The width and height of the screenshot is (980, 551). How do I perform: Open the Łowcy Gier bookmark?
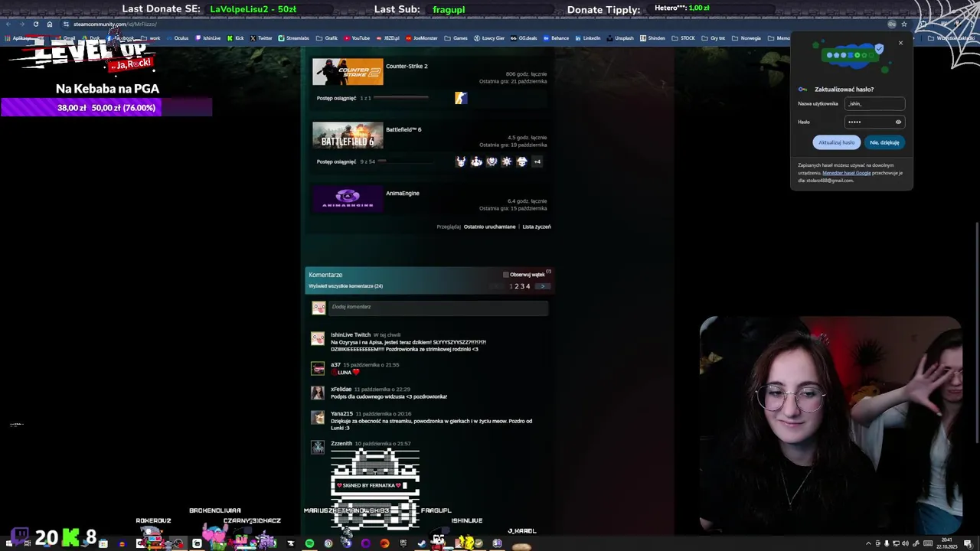489,38
